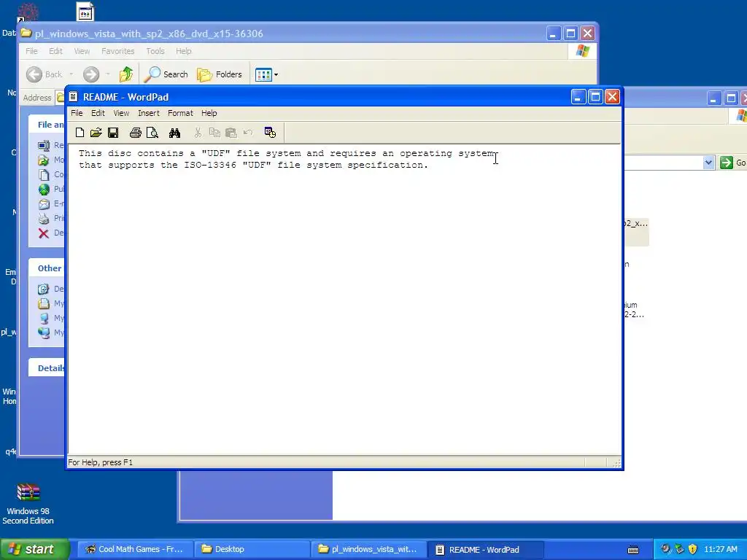This screenshot has width=747, height=560.
Task: Click the Paste toolbar icon
Action: (x=231, y=133)
